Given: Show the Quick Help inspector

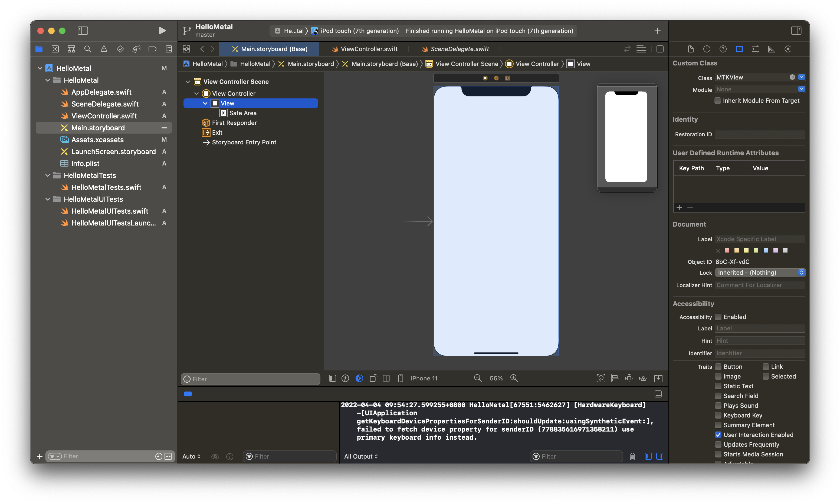Looking at the screenshot, I should pos(723,49).
